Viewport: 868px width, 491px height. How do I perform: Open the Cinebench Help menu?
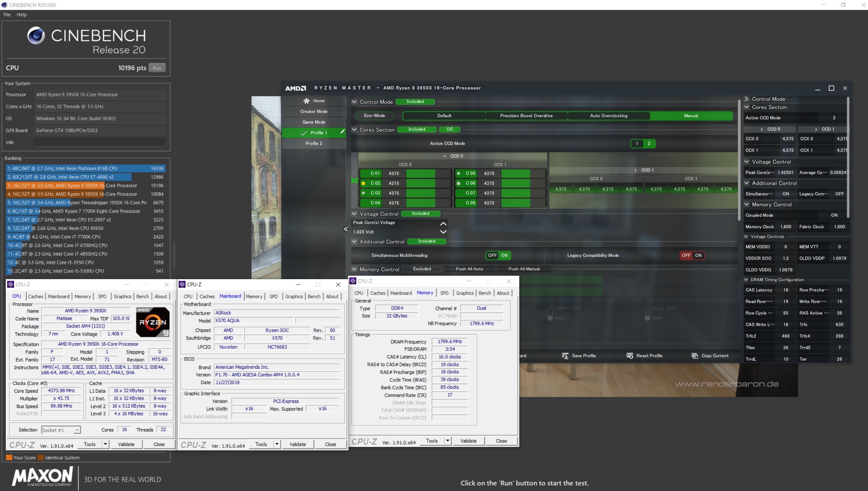pyautogui.click(x=22, y=15)
